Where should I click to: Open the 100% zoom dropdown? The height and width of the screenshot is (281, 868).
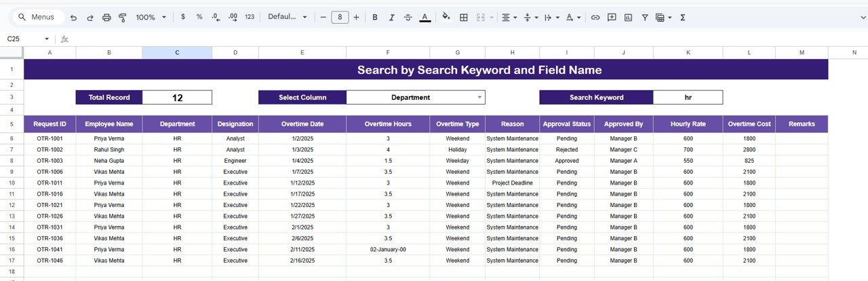click(151, 17)
